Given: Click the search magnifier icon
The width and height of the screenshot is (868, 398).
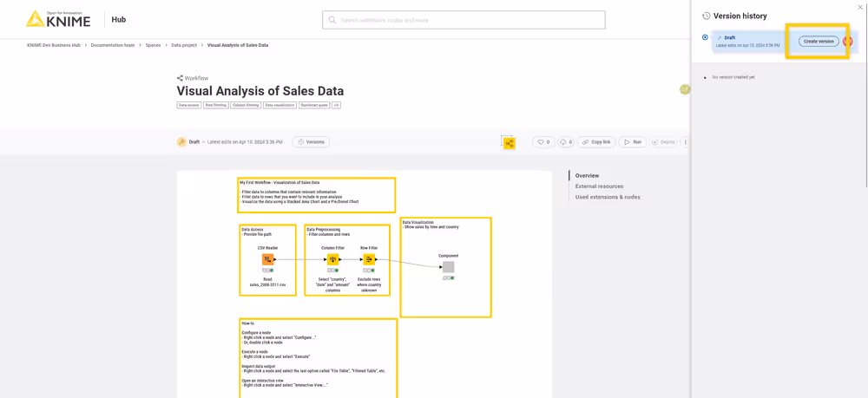Looking at the screenshot, I should [332, 20].
